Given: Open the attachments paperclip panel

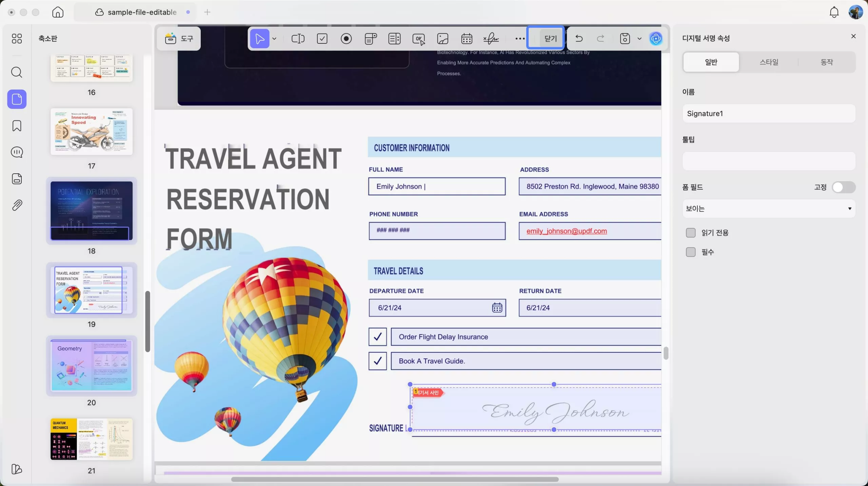Looking at the screenshot, I should click(17, 205).
